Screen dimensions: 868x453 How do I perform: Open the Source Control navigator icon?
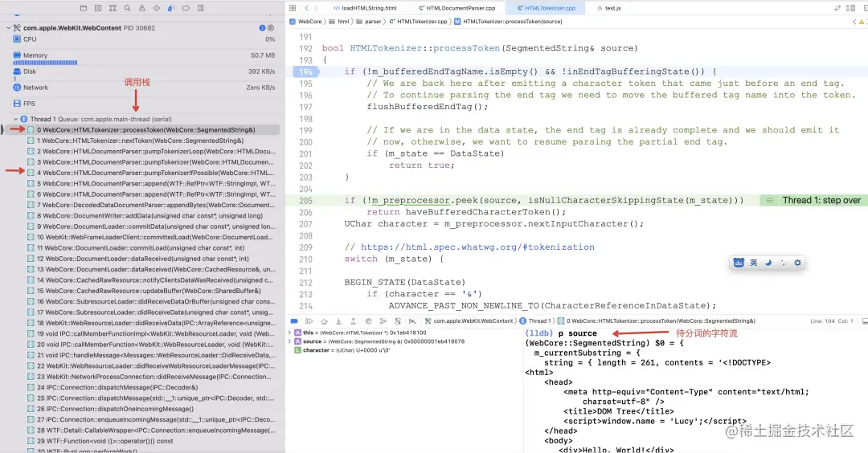[x=98, y=8]
